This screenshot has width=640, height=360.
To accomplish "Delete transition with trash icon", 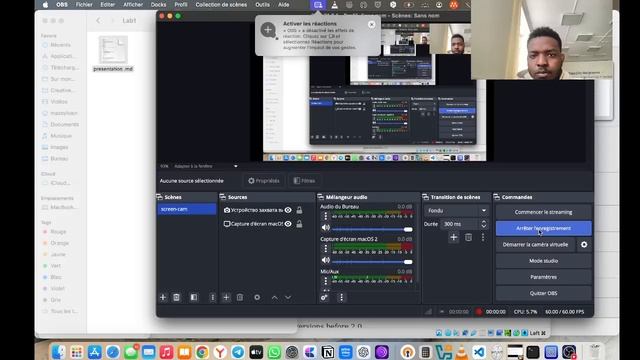I will 469,237.
